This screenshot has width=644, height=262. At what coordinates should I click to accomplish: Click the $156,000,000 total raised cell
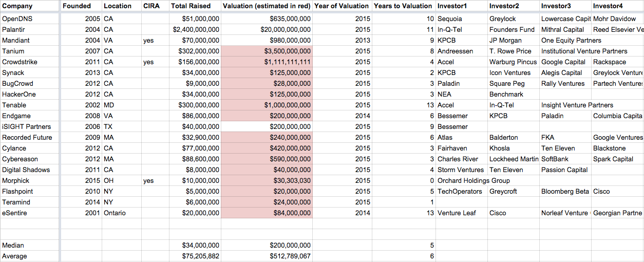point(195,62)
